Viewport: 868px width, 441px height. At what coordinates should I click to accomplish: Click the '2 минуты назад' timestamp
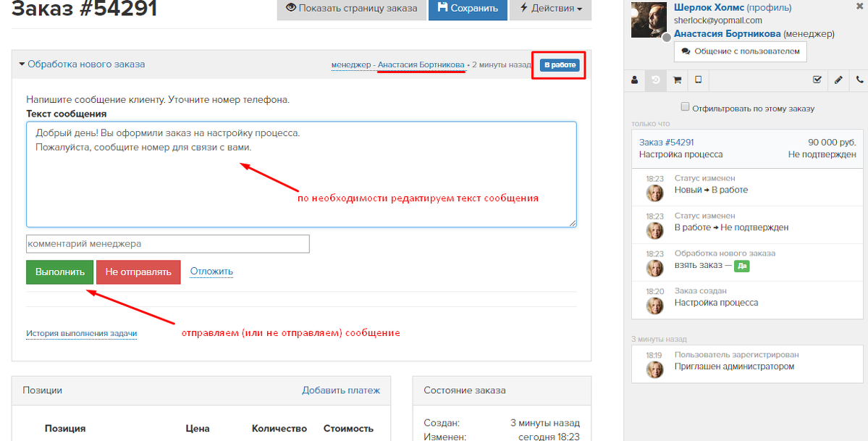click(x=502, y=65)
